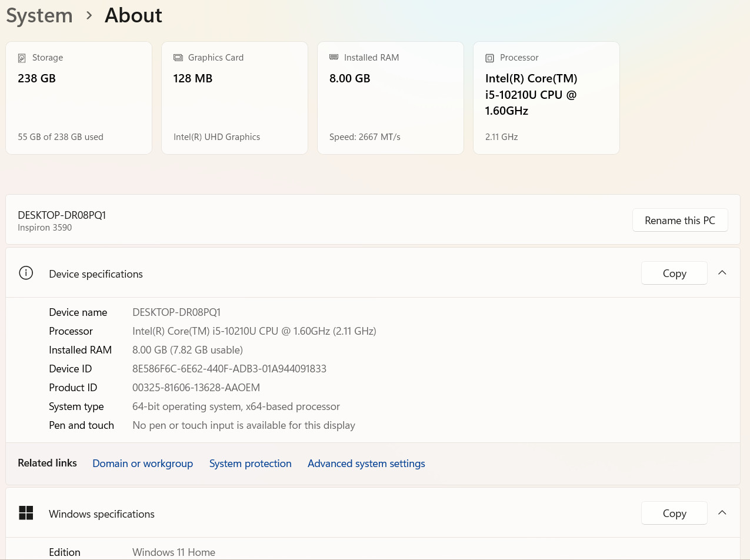
Task: Click the Storage card icon
Action: [22, 58]
